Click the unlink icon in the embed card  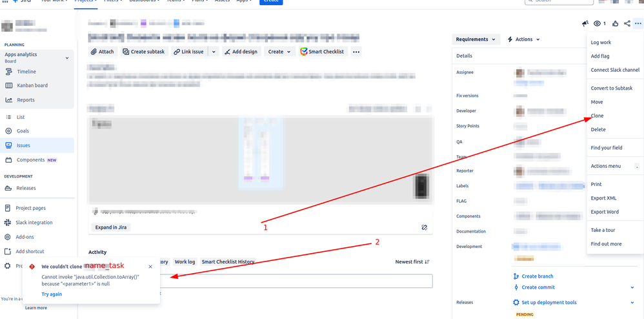tap(425, 227)
